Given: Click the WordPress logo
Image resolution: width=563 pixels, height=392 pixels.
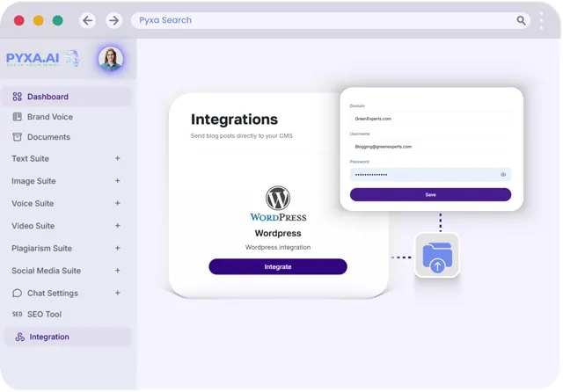Looking at the screenshot, I should [x=278, y=203].
